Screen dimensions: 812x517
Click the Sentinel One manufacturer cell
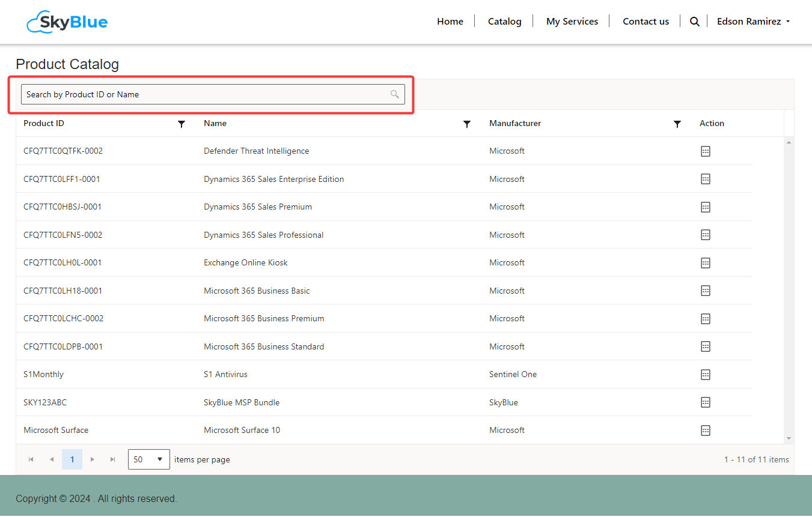513,375
